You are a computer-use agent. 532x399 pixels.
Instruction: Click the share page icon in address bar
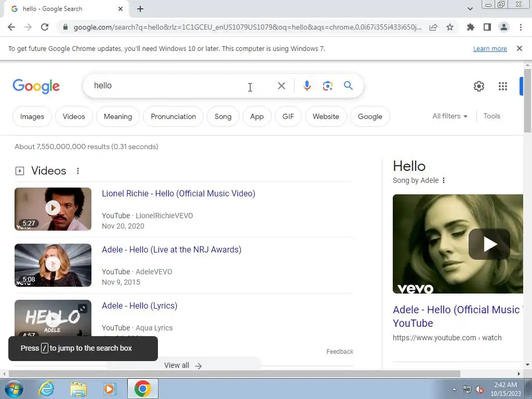point(433,27)
